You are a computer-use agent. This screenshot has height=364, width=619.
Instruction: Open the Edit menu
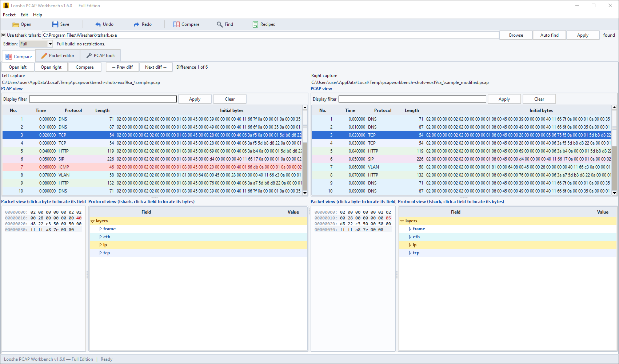pos(24,15)
